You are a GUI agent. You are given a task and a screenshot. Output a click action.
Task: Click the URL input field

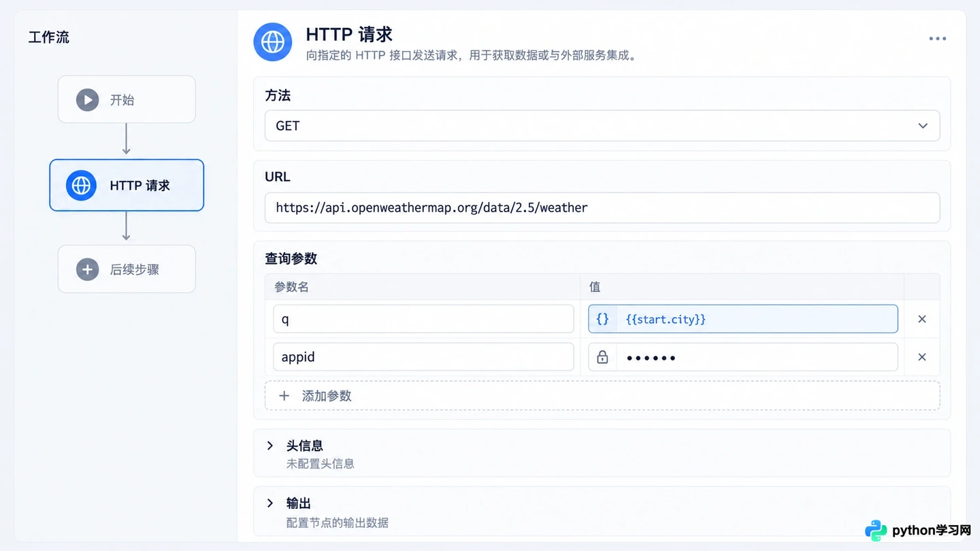click(602, 207)
